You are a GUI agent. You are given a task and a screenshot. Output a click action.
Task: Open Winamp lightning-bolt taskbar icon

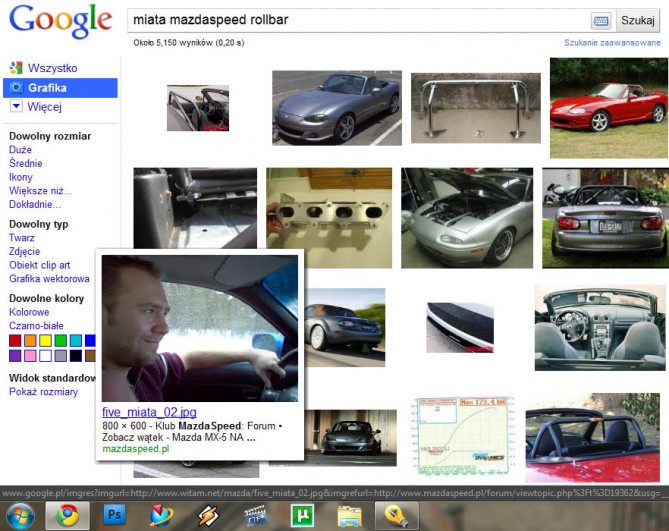(x=208, y=515)
